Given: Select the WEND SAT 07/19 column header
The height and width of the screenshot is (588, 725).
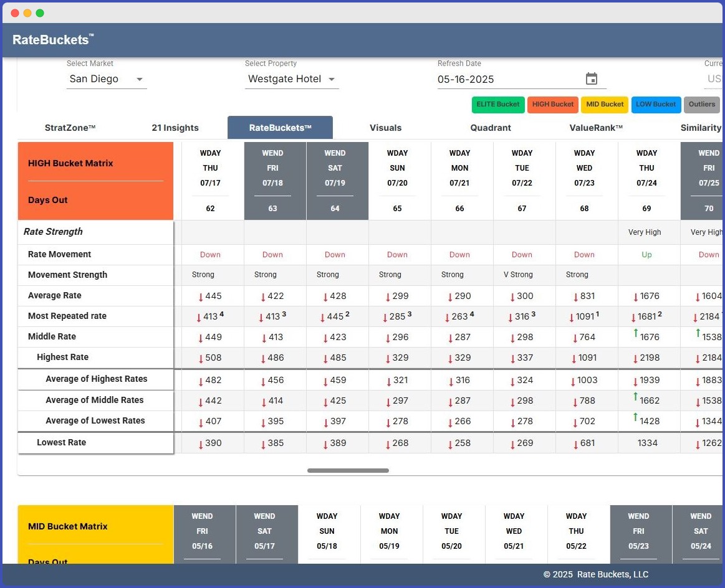Looking at the screenshot, I should click(x=337, y=181).
